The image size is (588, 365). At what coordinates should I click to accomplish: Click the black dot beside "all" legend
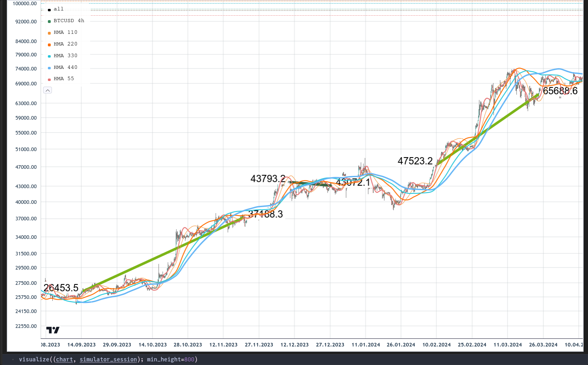pyautogui.click(x=49, y=10)
